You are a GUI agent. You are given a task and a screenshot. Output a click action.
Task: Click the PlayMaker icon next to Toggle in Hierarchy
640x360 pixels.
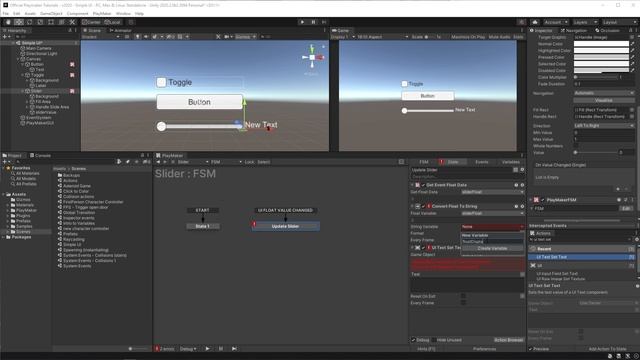point(72,75)
